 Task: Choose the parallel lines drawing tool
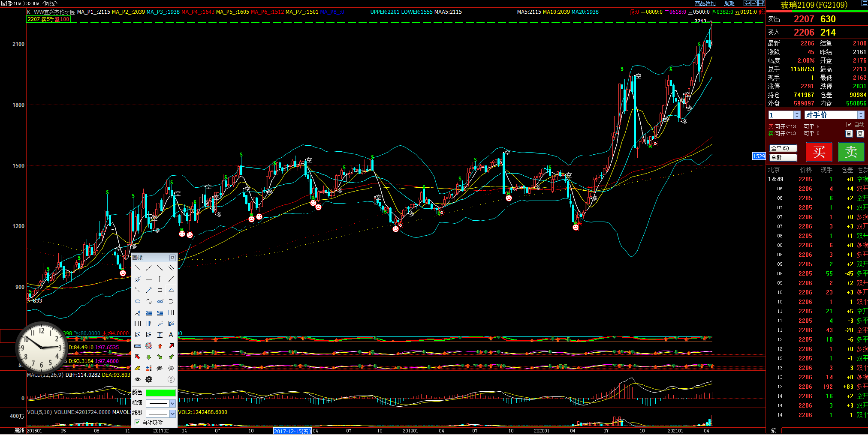click(x=171, y=268)
